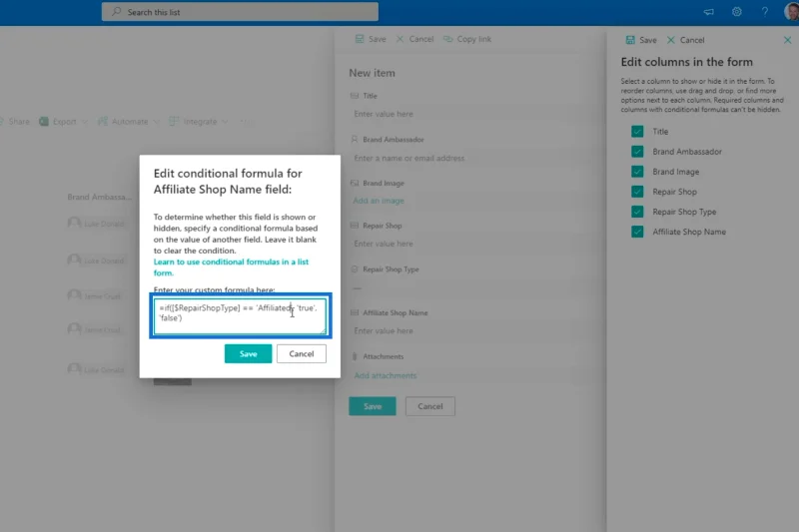Click the Title label in Edit columns
This screenshot has height=532, width=799.
(660, 132)
